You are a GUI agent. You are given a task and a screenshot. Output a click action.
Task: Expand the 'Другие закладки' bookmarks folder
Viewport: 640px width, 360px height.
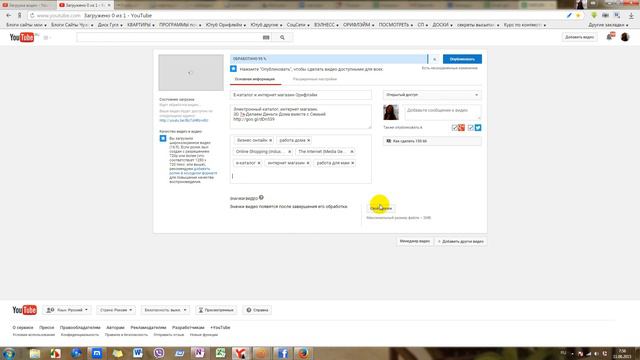pos(609,25)
